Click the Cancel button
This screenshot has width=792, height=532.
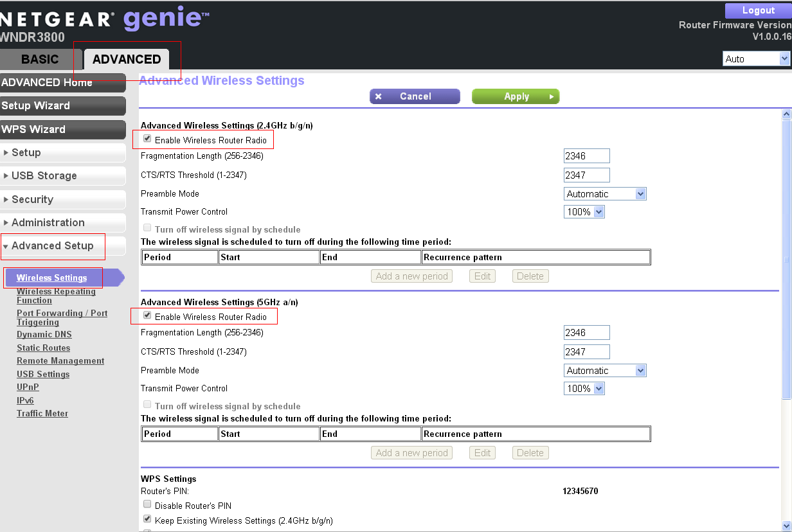click(415, 96)
